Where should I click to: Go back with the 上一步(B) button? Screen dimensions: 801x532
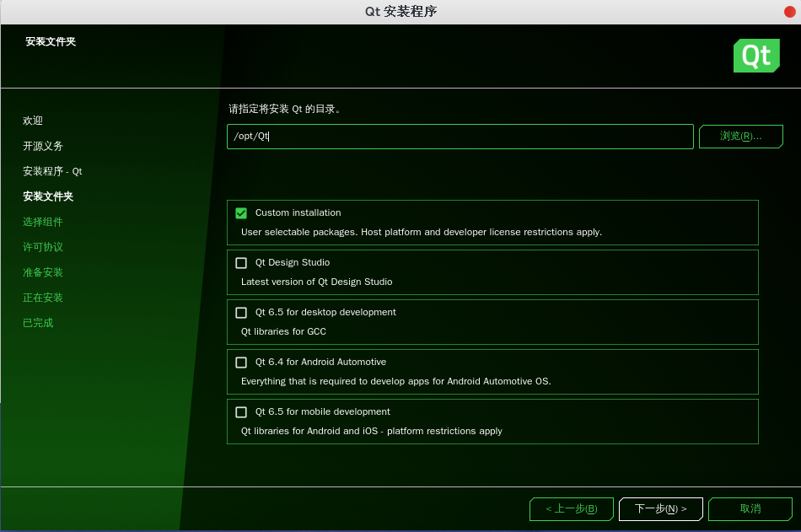coord(571,509)
